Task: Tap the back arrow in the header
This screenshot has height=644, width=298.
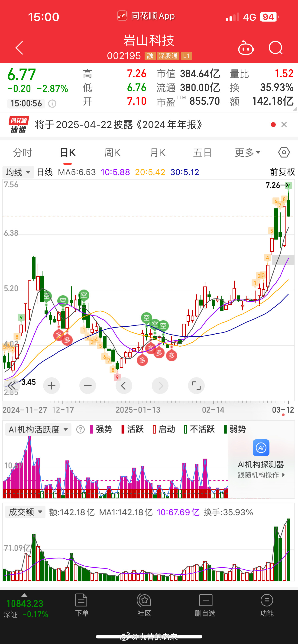Action: tap(19, 48)
